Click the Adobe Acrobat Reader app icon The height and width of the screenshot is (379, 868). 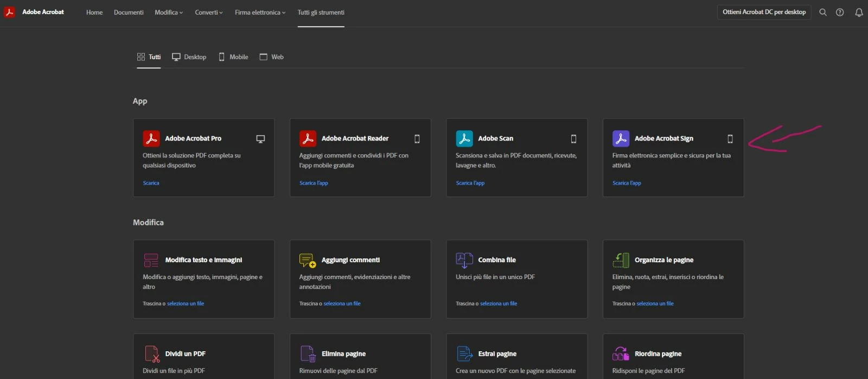308,138
